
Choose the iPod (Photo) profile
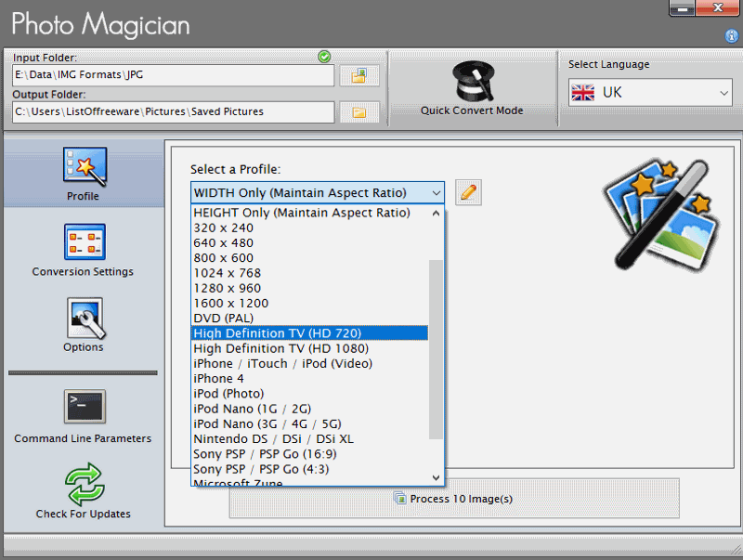point(310,394)
